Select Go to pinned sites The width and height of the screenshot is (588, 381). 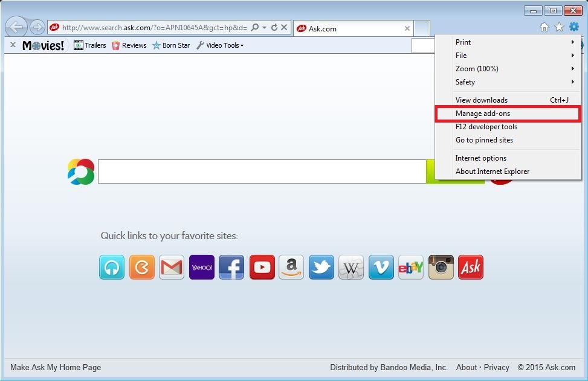[x=508, y=140]
